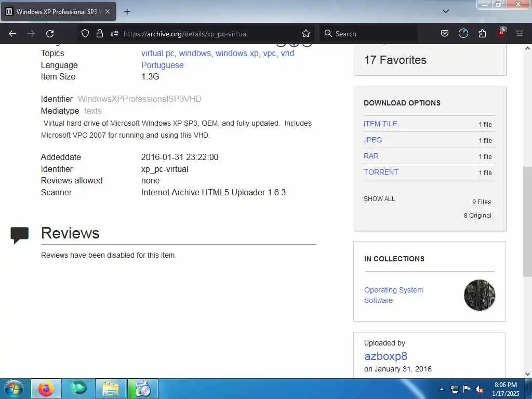Open Operating System Software collection link
532x399 pixels.
coord(394,295)
